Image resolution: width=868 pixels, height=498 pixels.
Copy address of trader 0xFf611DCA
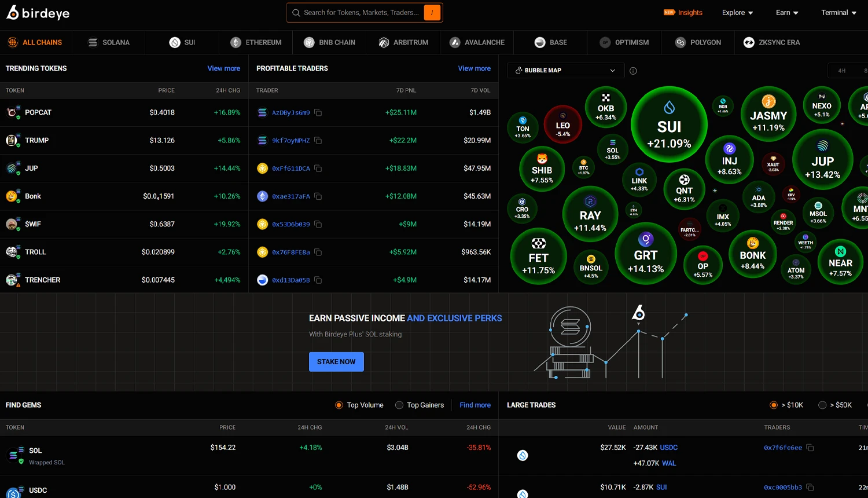318,169
